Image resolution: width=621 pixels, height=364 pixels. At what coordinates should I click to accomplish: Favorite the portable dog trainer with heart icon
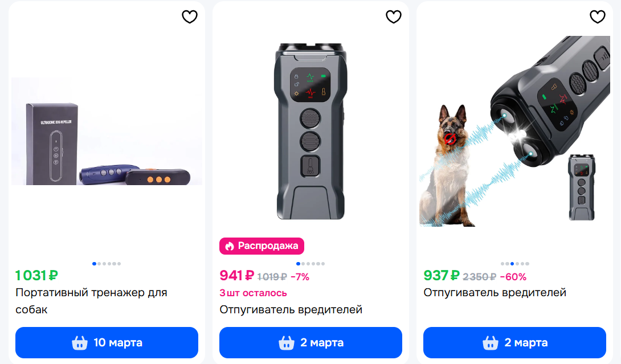189,17
